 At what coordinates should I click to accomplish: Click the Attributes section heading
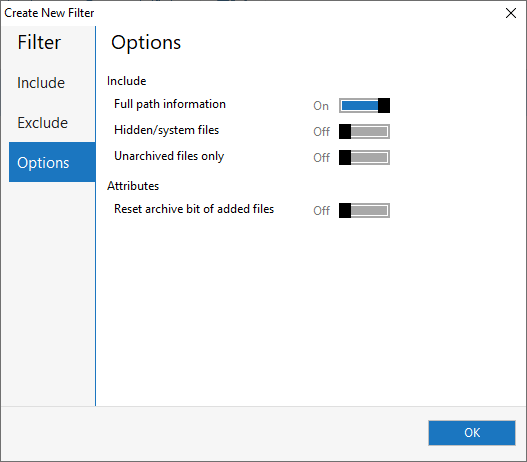133,186
